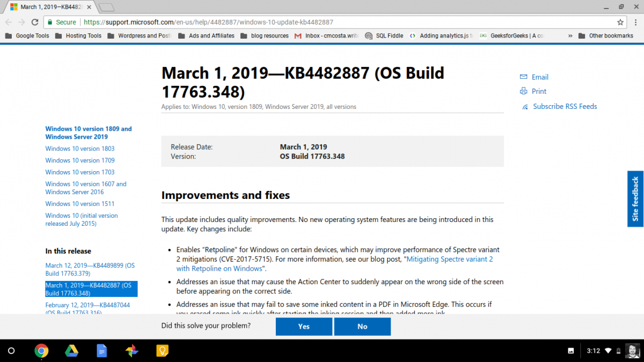Click the Applies to Windows 10 version 1809 text
Viewport: 644px width, 362px height.
pyautogui.click(x=259, y=107)
